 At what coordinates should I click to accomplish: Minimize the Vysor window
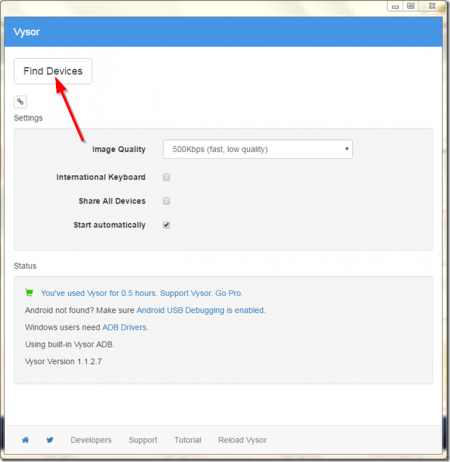(395, 6)
